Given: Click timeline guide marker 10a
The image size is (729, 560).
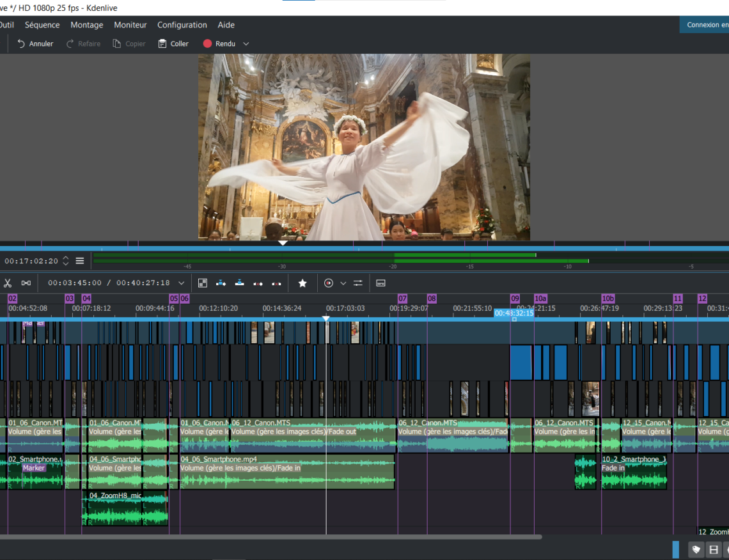Looking at the screenshot, I should coord(541,299).
